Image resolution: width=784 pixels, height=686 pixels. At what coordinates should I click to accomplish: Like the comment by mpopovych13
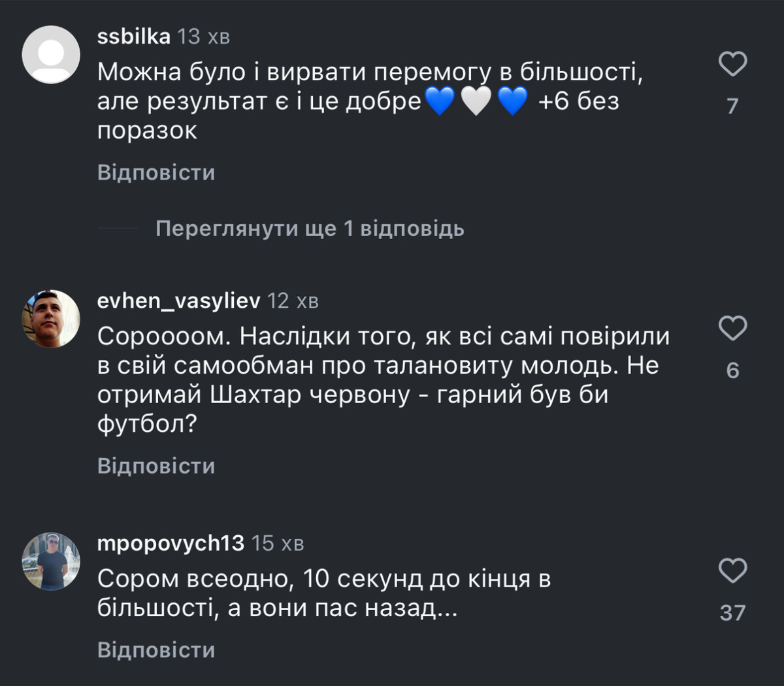tap(732, 571)
